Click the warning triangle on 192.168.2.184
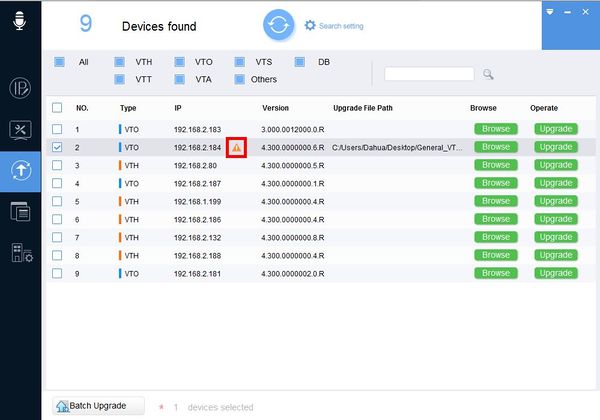 click(x=236, y=147)
